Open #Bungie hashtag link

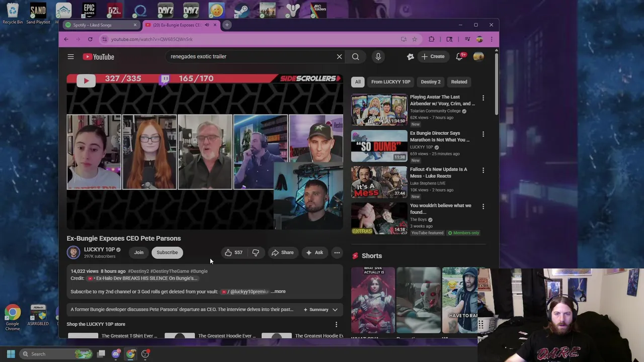(x=199, y=271)
